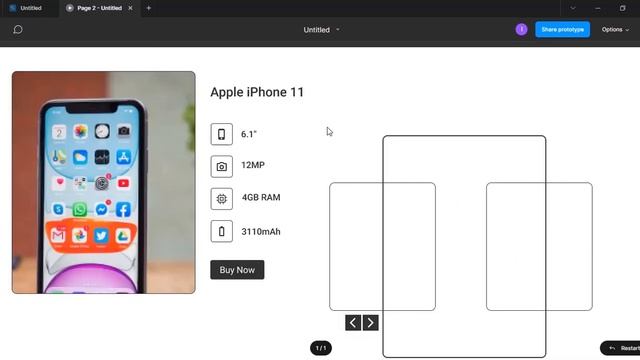The image size is (640, 360).
Task: Click the 6.1" screen size text
Action: (x=249, y=134)
